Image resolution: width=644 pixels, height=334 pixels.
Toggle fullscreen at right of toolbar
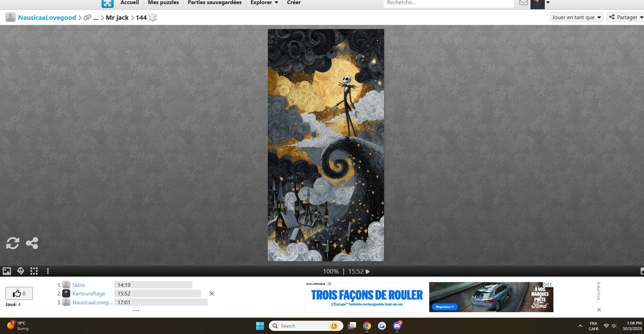(642, 271)
